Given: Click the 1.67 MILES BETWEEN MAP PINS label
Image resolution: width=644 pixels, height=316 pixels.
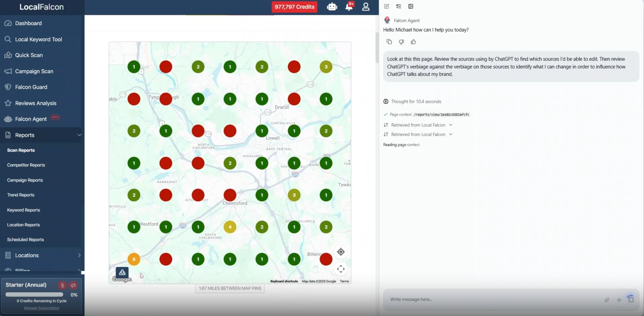Looking at the screenshot, I should coord(230,288).
